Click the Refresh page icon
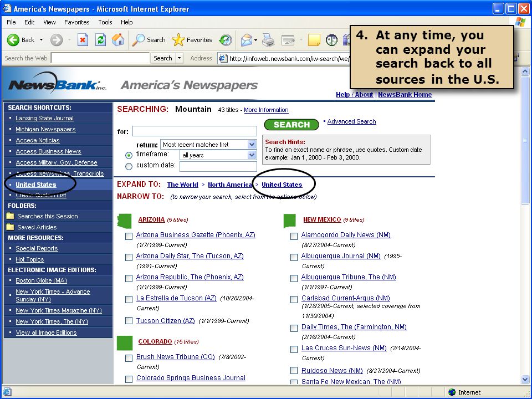The image size is (532, 399). pos(100,40)
